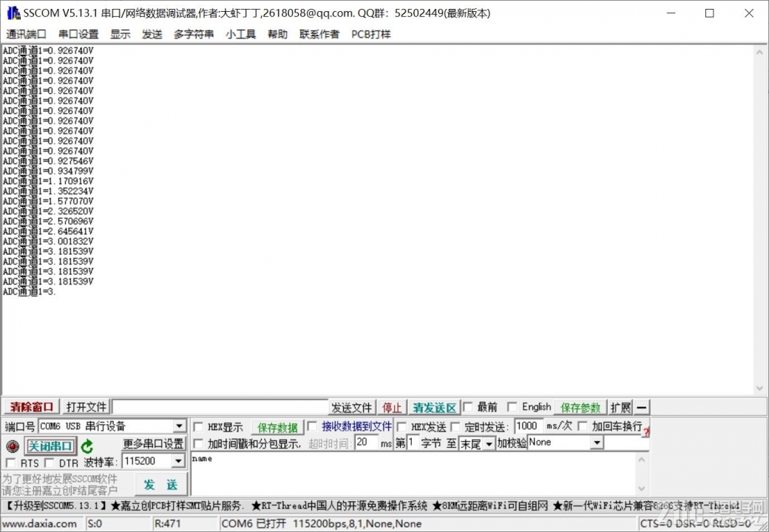
Task: Open the 小工具 menu
Action: (241, 34)
